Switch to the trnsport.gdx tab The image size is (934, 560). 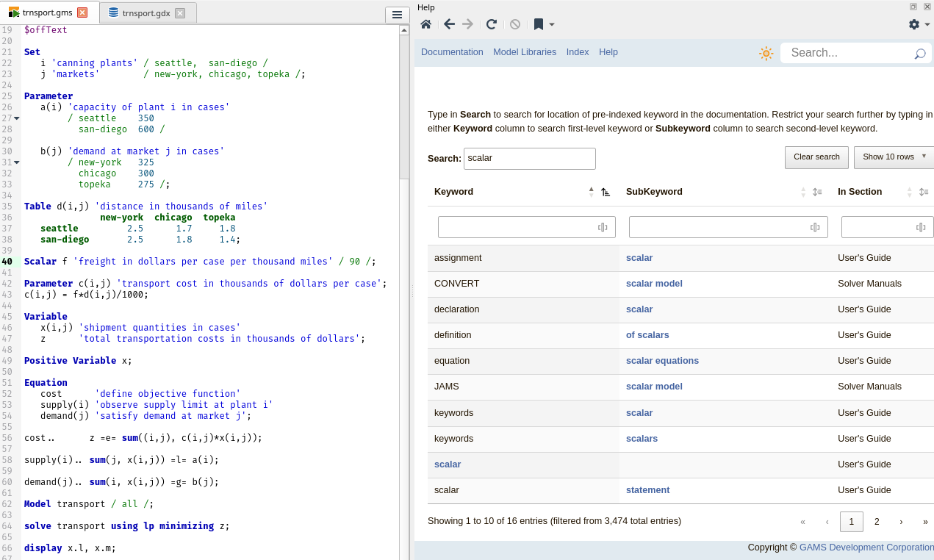point(146,12)
